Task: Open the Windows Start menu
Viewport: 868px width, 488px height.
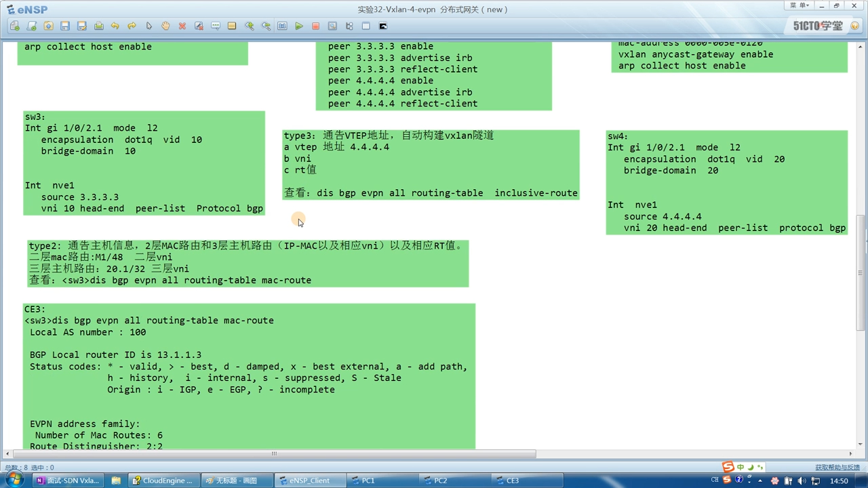Action: click(14, 480)
